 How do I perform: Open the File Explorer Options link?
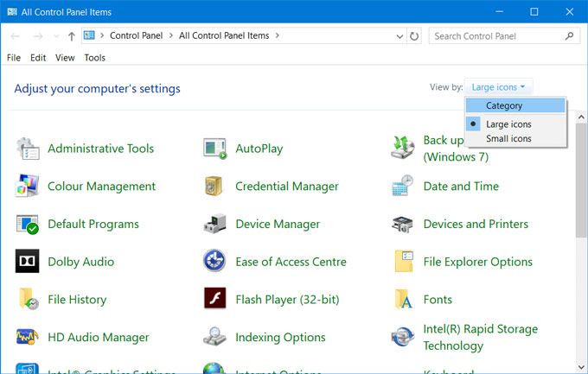(x=477, y=262)
